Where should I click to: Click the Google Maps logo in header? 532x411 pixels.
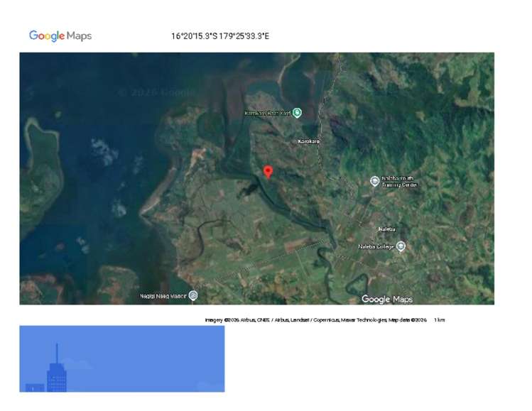click(60, 35)
